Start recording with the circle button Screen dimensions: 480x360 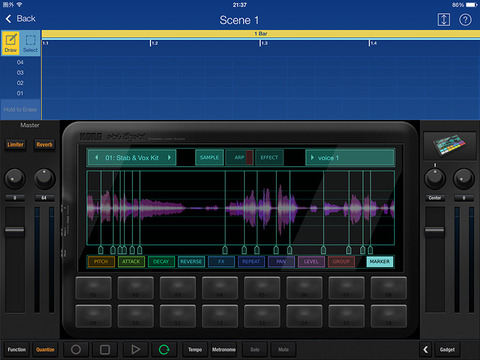point(76,349)
